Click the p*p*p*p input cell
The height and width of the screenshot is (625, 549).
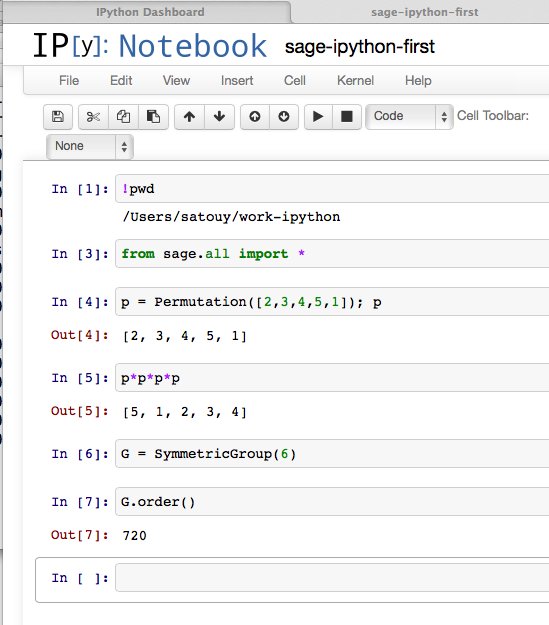click(x=332, y=377)
